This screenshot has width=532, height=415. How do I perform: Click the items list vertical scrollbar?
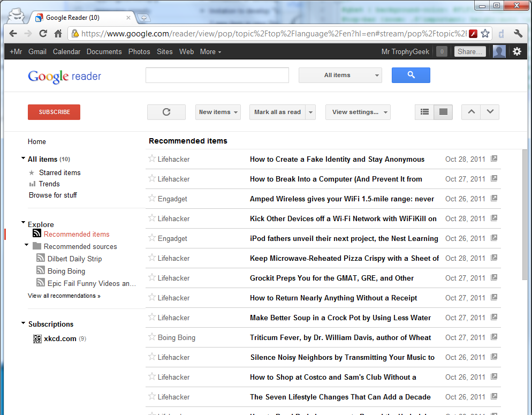click(x=525, y=214)
